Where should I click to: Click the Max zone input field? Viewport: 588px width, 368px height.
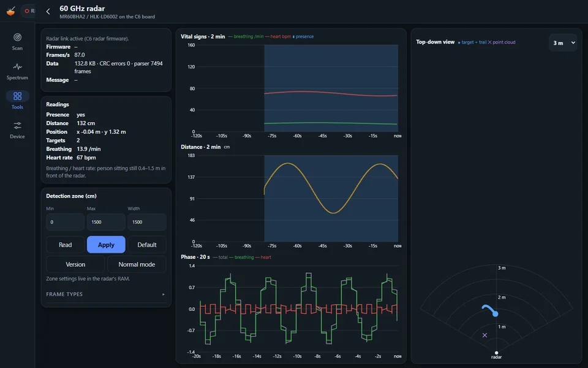pos(106,222)
